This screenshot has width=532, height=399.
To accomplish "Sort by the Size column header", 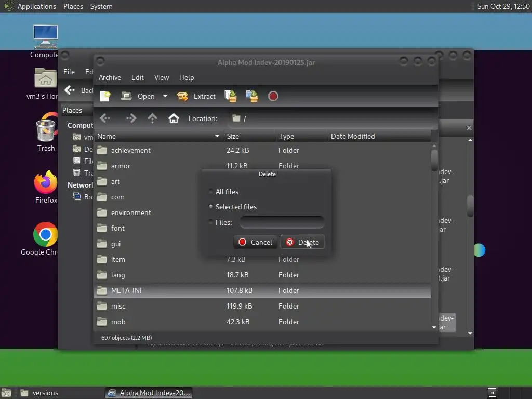I will pyautogui.click(x=250, y=137).
